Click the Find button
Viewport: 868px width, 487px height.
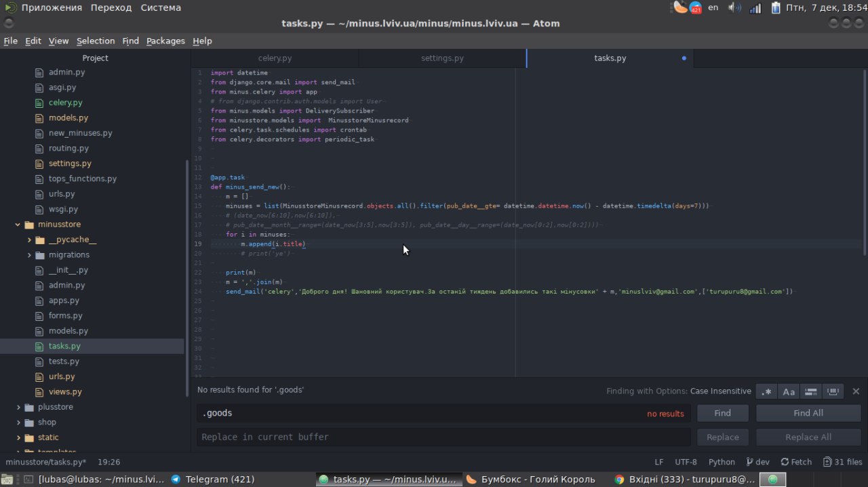723,413
